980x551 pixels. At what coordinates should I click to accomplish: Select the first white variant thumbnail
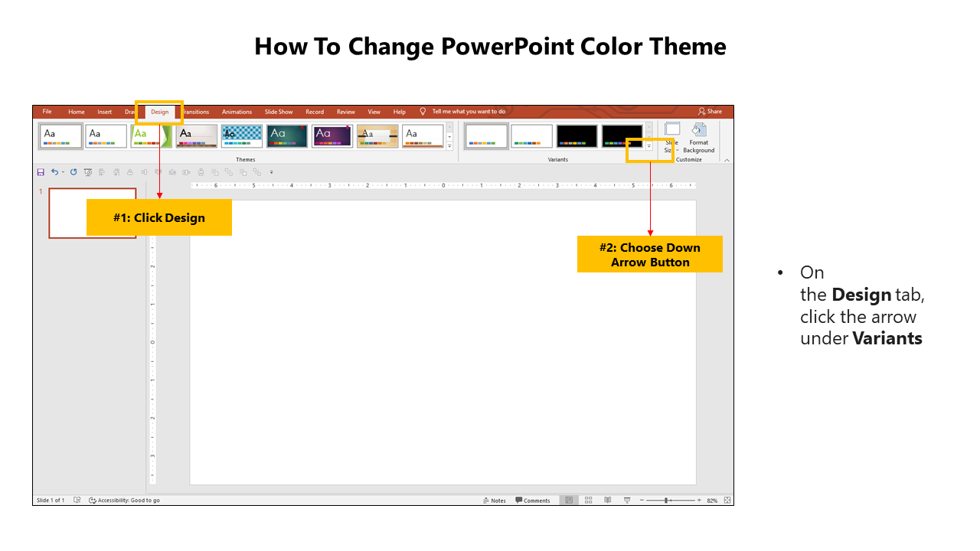click(x=486, y=136)
